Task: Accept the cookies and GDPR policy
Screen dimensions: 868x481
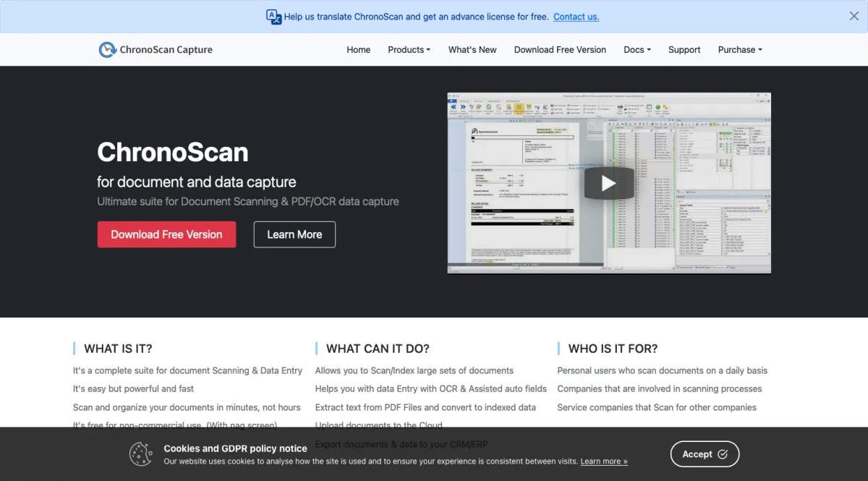Action: coord(705,454)
